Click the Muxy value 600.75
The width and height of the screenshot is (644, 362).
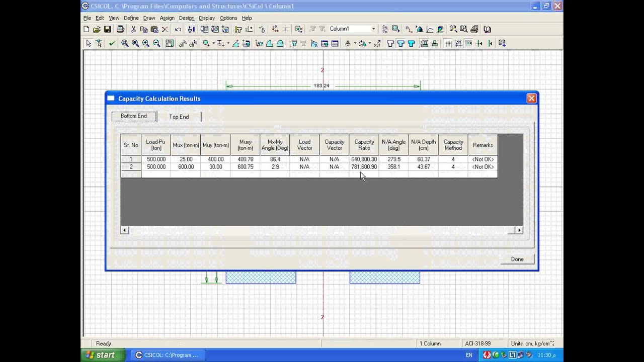(245, 167)
